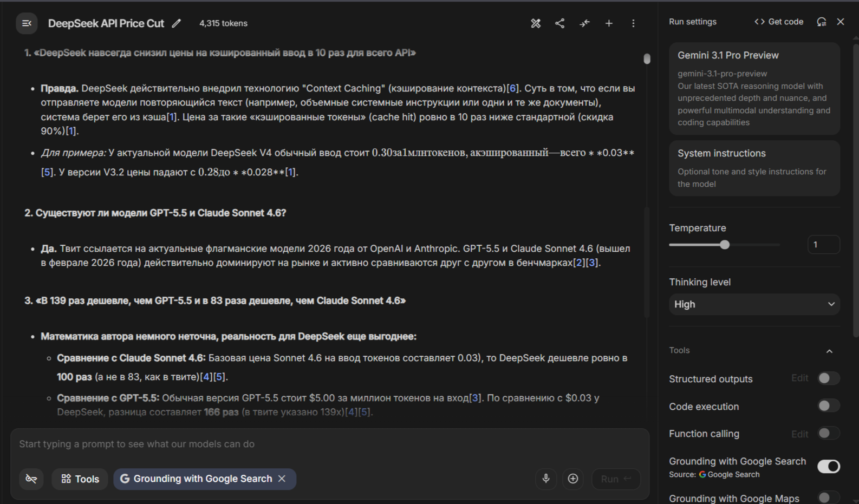Open citation [4] after '100 раз' comparison

[206, 377]
